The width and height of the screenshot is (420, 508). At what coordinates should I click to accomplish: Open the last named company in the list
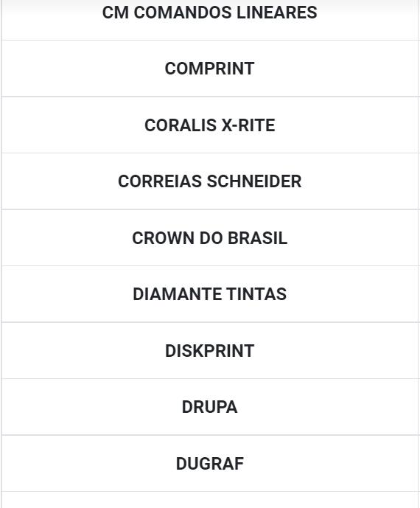coord(210,463)
